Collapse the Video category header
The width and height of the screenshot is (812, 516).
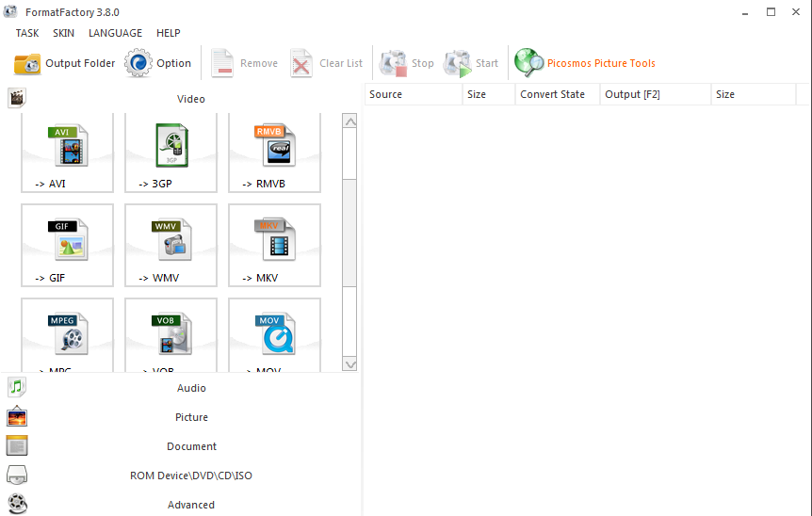click(191, 99)
